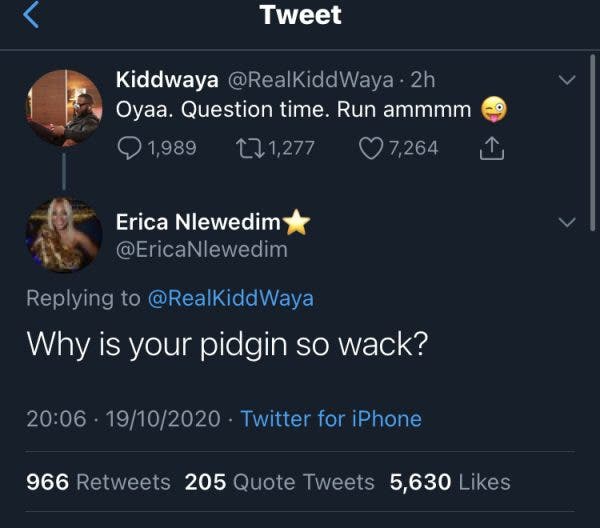Open Erica Nlewedim's profile picture
This screenshot has width=600, height=528.
(64, 235)
